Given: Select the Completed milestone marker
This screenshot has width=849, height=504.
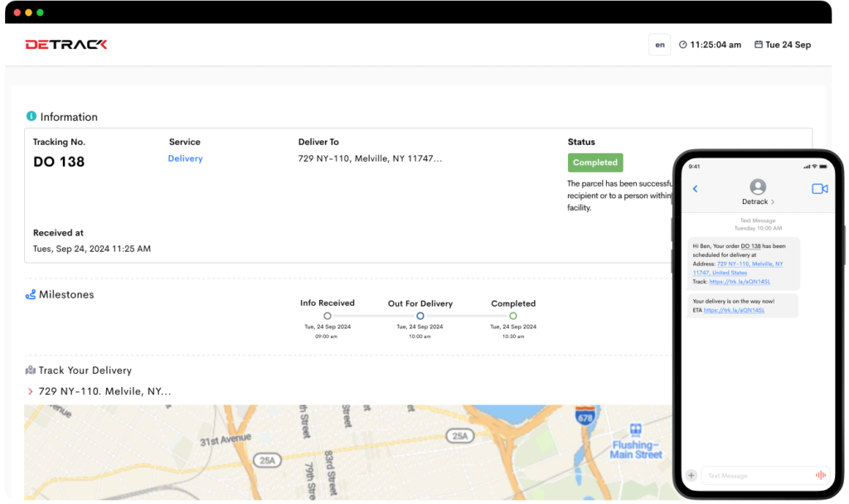Looking at the screenshot, I should pyautogui.click(x=513, y=316).
